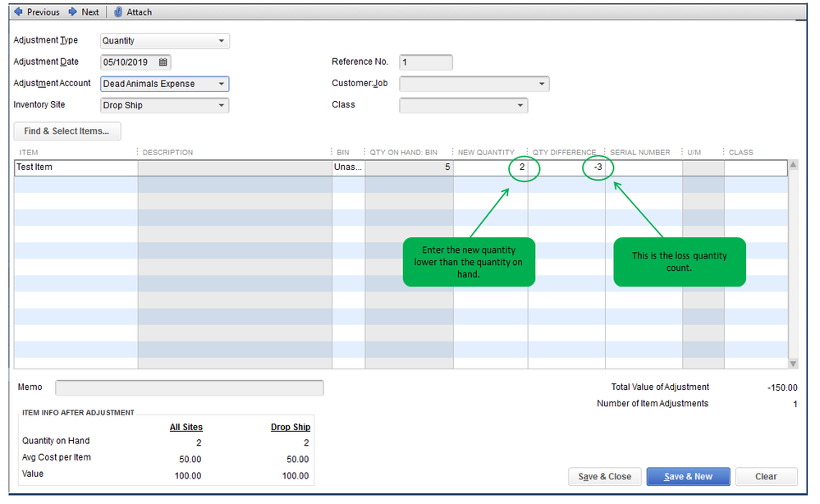
Task: Click the All Sites column link
Action: (186, 427)
